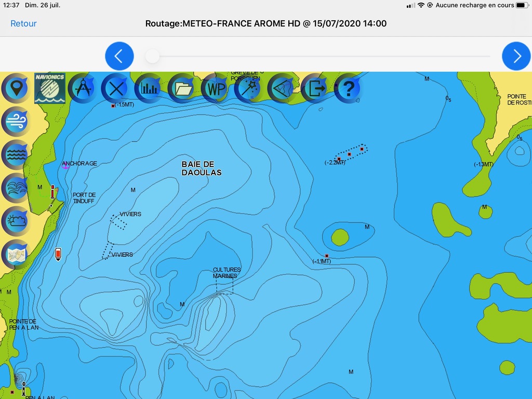Tap the battery icon in status bar
This screenshot has width=532, height=399.
pos(522,5)
